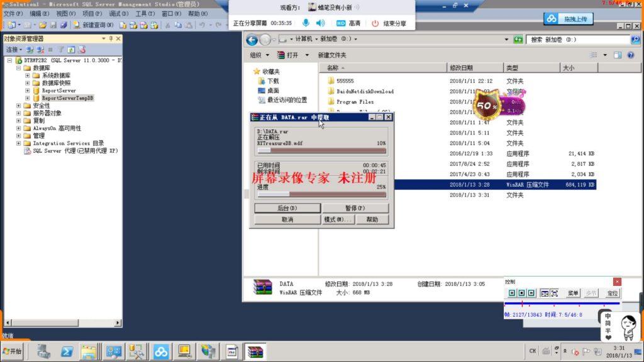This screenshot has height=362, width=644.
Task: Mute the microphone in screen sharing bar
Action: point(306,23)
